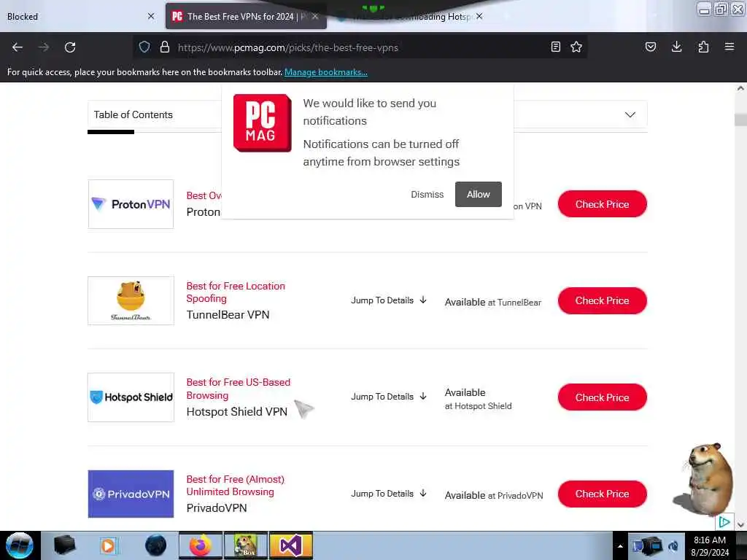
Task: Click Best for Free Location Spoofing label
Action: pos(236,292)
